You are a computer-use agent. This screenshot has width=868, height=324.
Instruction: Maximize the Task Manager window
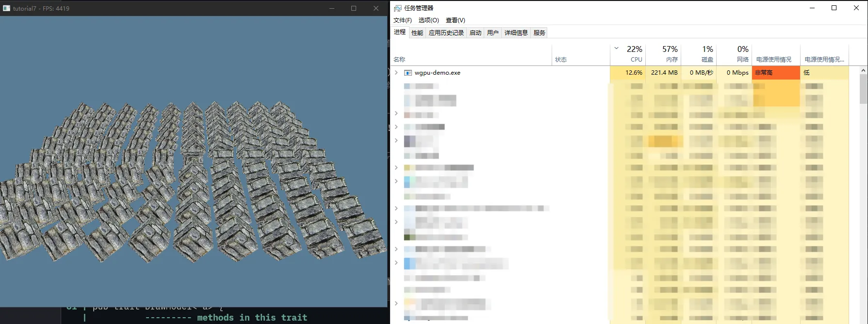point(834,8)
